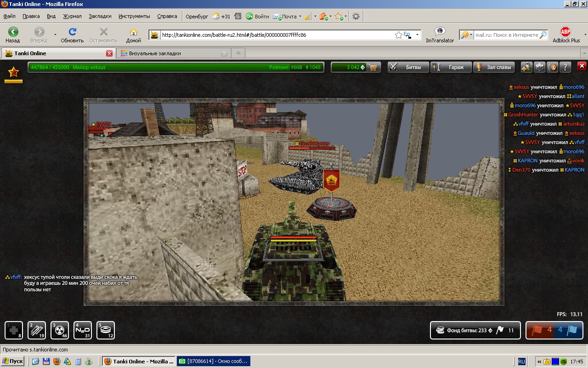Open the game help question-mark icon
Viewport: 588px width, 368px height.
pyautogui.click(x=565, y=67)
